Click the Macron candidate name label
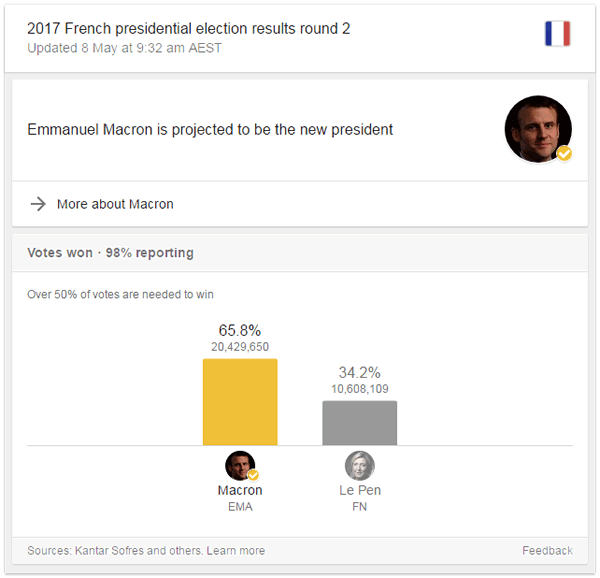The height and width of the screenshot is (578, 600). pyautogui.click(x=240, y=491)
